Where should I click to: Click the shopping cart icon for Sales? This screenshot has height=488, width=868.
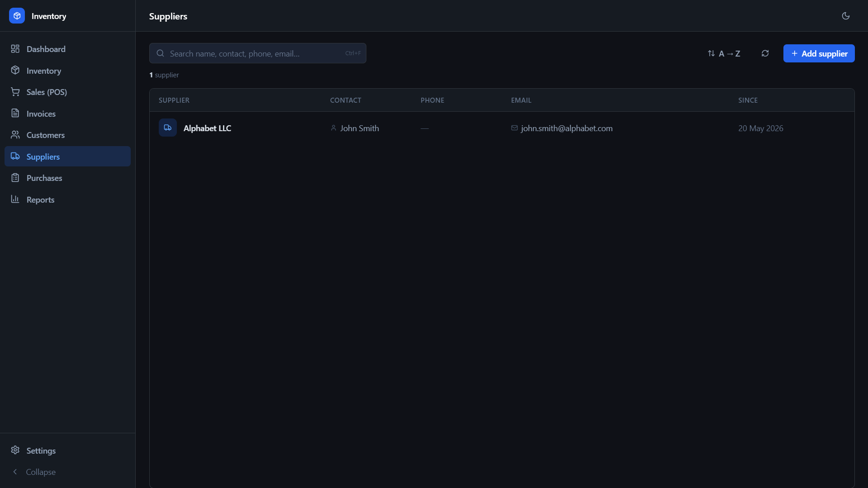(15, 91)
